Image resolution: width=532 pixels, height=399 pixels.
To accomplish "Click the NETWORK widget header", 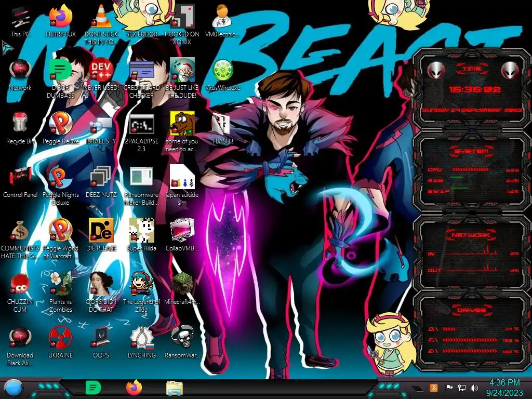I will coord(472,234).
